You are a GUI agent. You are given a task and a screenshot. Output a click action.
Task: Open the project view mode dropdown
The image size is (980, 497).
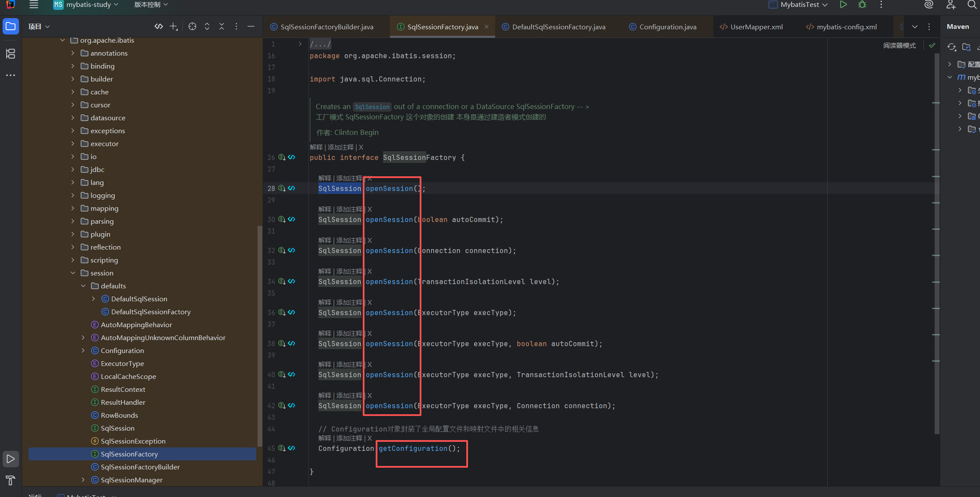click(x=39, y=27)
